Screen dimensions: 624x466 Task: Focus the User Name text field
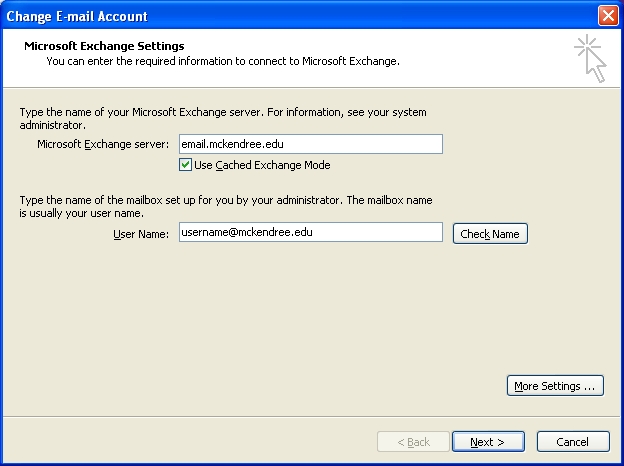tap(310, 232)
